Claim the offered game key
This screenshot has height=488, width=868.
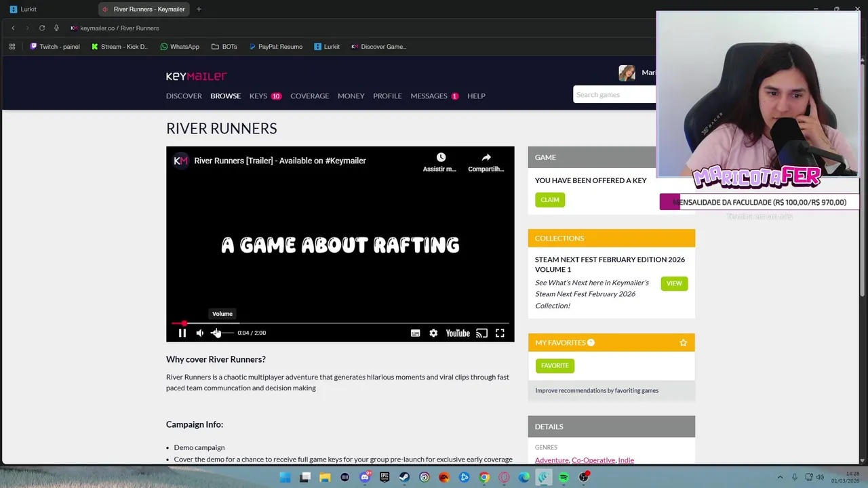550,200
